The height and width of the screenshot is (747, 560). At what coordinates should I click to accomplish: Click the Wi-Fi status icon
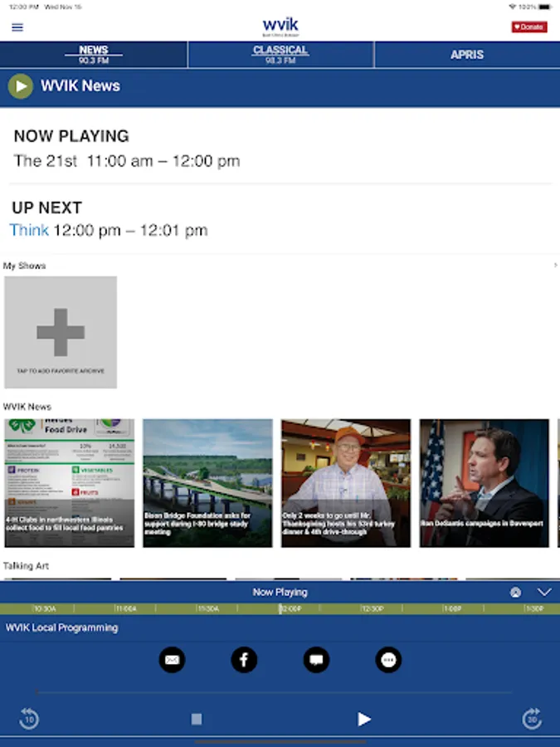tap(513, 7)
